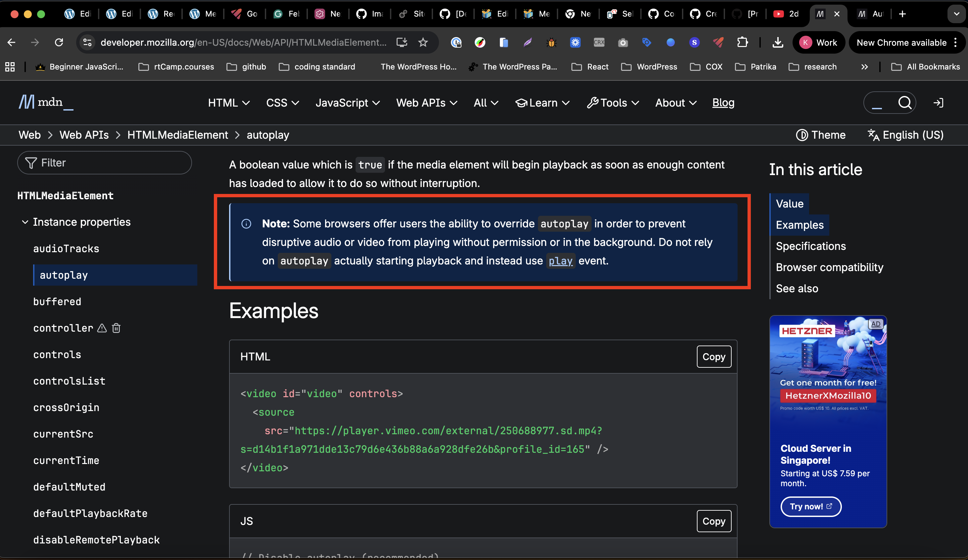Screen dimensions: 968x560
Task: Open the English (US) language selector
Action: click(905, 135)
